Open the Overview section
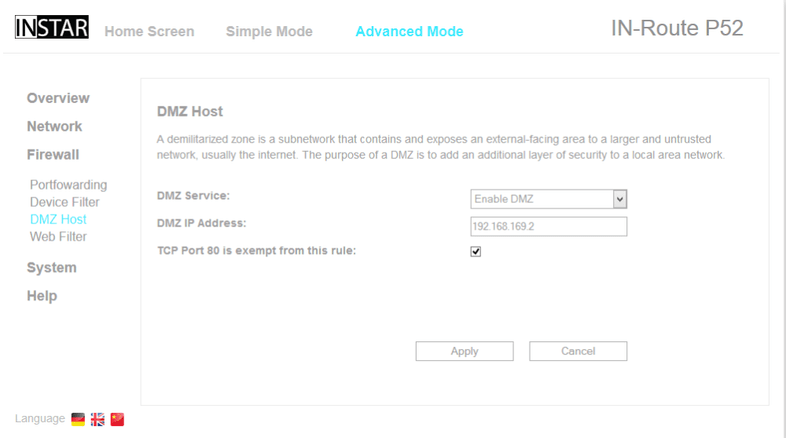The width and height of the screenshot is (786, 438). click(x=58, y=98)
